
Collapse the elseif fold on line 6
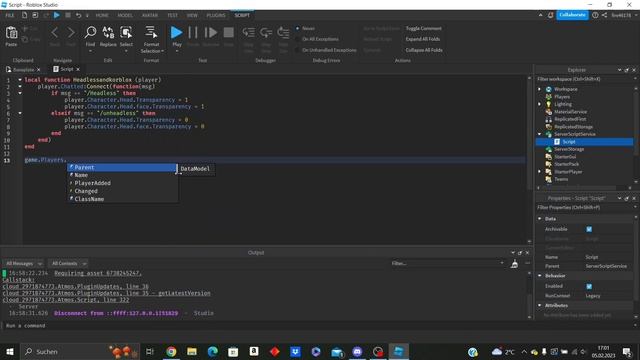point(20,113)
